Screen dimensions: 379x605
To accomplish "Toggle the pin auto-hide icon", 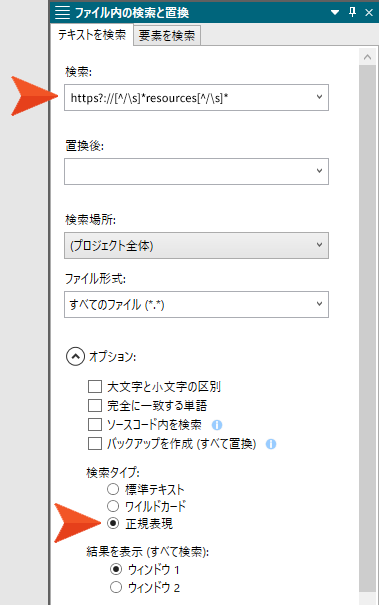I will [352, 12].
